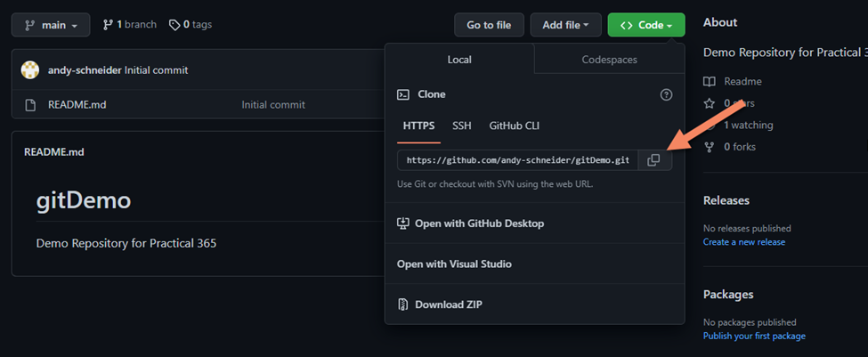Click the Packages heading in the sidebar
Screen dimensions: 868x357
point(728,294)
